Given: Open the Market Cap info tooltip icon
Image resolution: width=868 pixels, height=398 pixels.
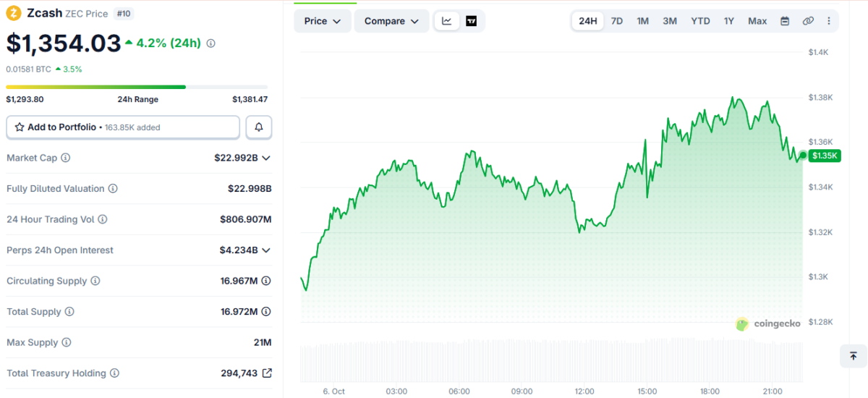Looking at the screenshot, I should (66, 158).
